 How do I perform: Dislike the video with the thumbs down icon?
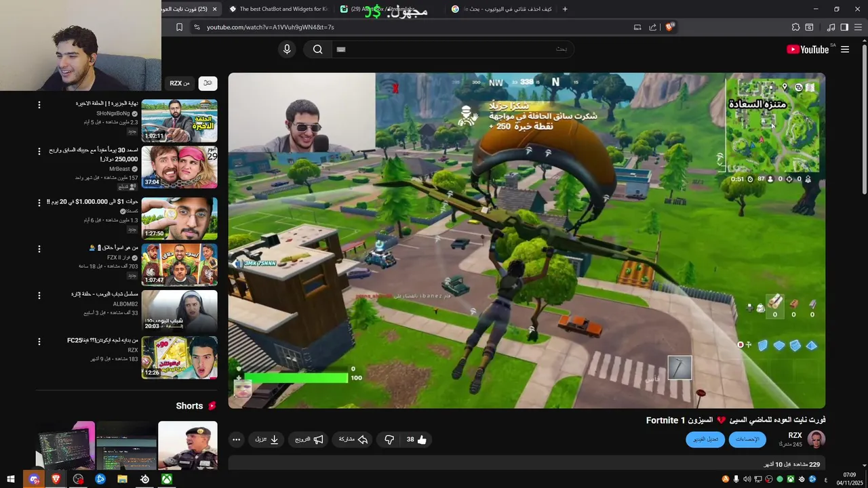click(x=389, y=439)
